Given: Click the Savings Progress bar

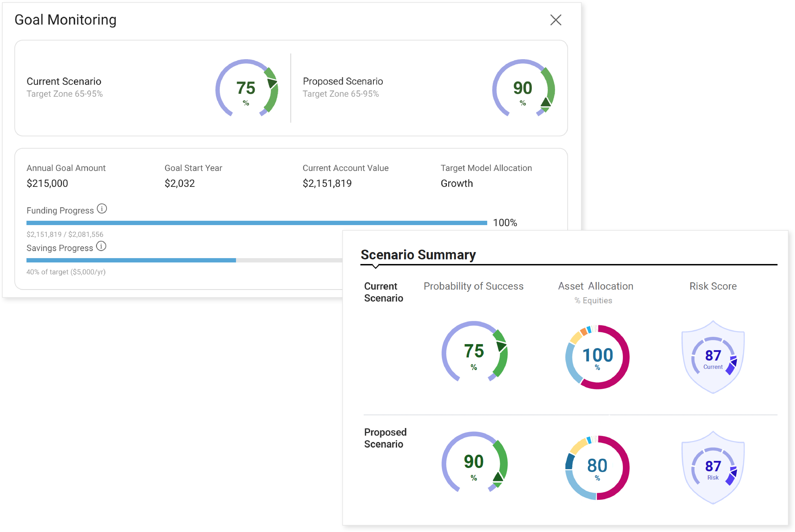Looking at the screenshot, I should 184,260.
